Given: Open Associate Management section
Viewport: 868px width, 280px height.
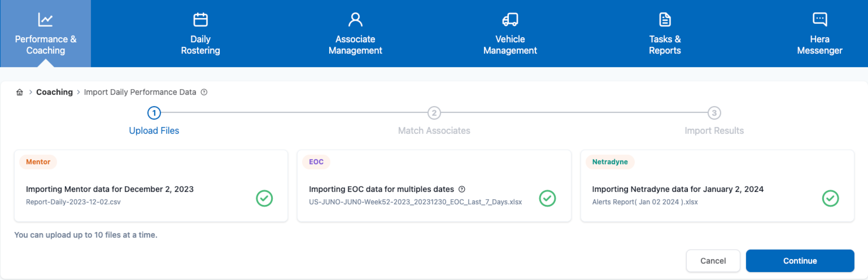Looking at the screenshot, I should pos(355,34).
